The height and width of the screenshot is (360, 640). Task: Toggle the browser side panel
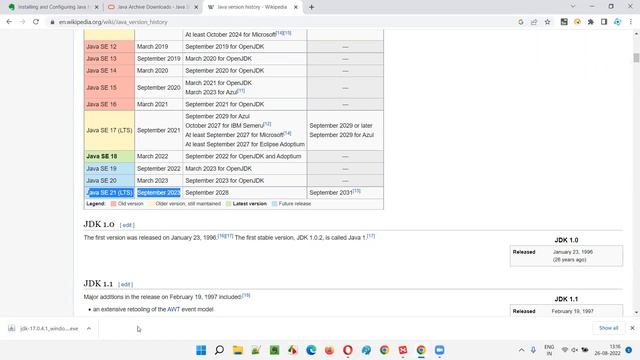click(604, 22)
